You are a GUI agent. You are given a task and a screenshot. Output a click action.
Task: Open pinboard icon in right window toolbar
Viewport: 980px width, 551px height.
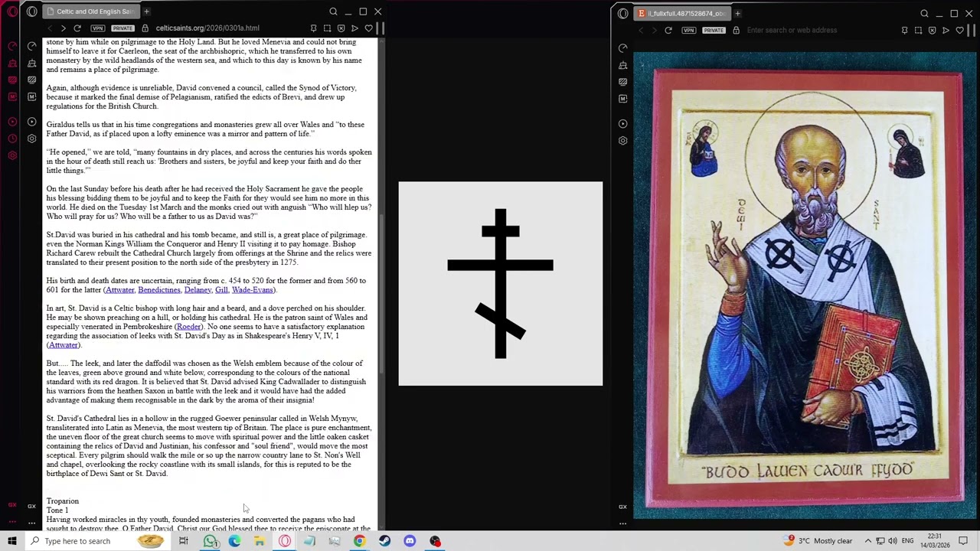[904, 30]
